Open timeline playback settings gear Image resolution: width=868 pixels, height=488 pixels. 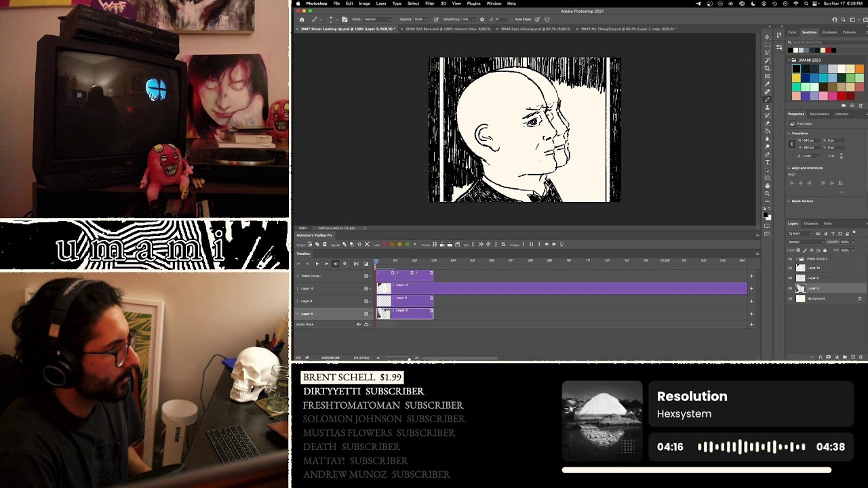[344, 264]
